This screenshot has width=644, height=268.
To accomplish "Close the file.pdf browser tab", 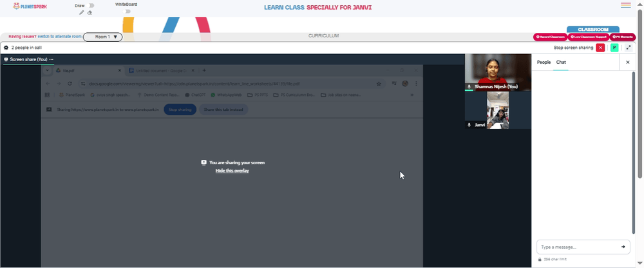I will (120, 71).
